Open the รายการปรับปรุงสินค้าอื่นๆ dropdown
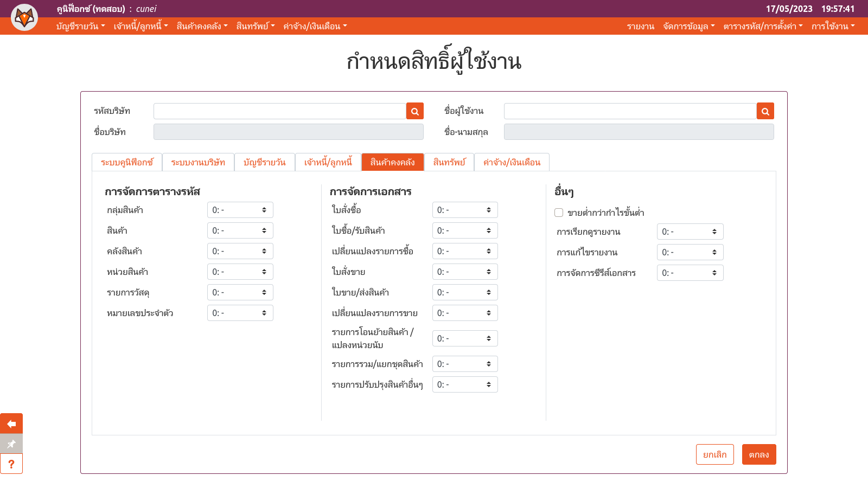This screenshot has width=868, height=488. [465, 384]
